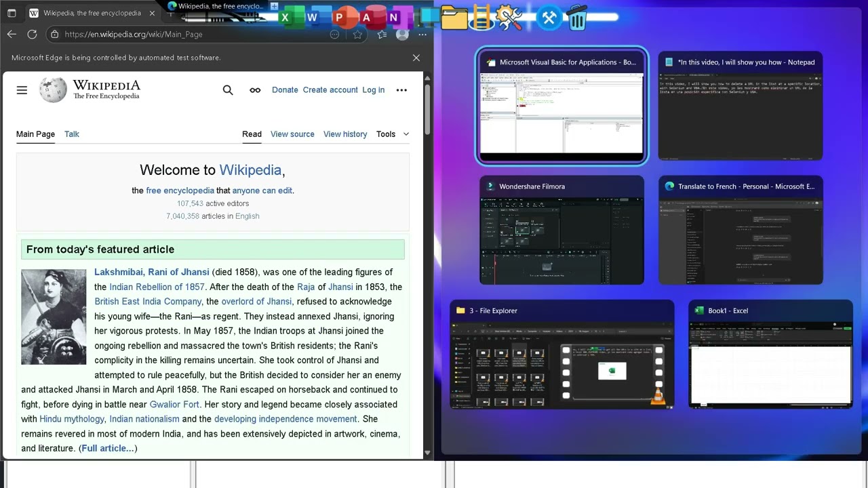Open the British East India Company link
Image resolution: width=868 pixels, height=488 pixels.
[x=148, y=301]
